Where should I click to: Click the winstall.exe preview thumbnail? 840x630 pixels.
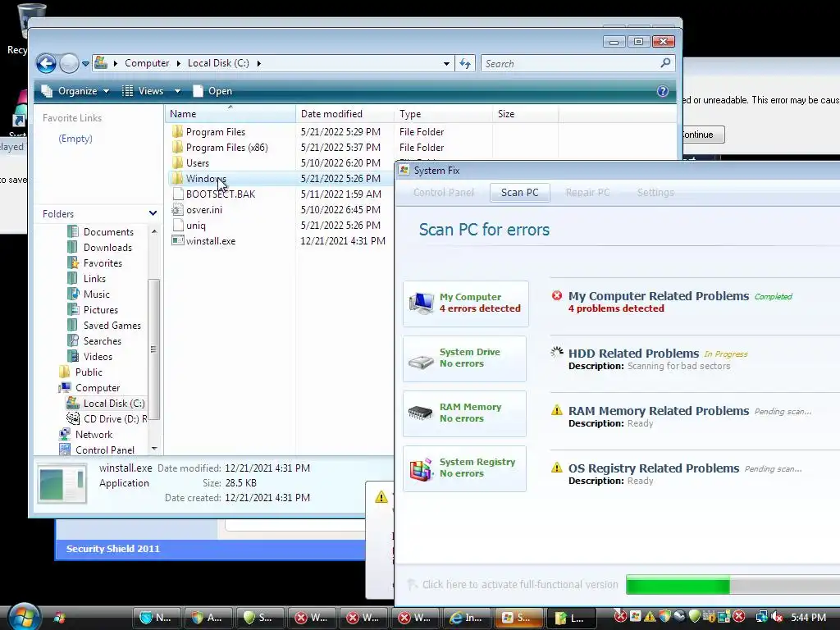62,484
